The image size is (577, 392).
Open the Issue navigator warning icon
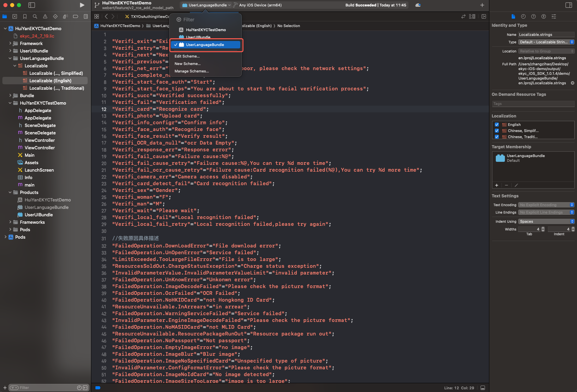click(x=45, y=16)
